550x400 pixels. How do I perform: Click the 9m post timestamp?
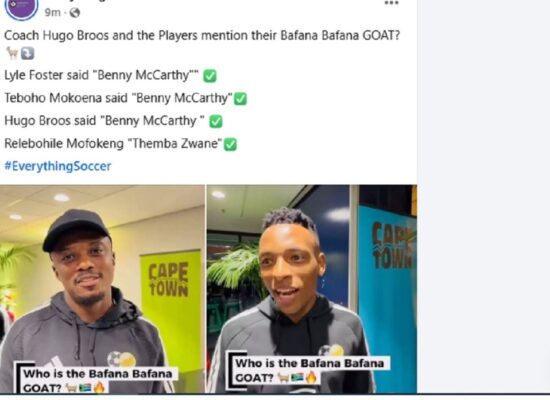pos(52,13)
